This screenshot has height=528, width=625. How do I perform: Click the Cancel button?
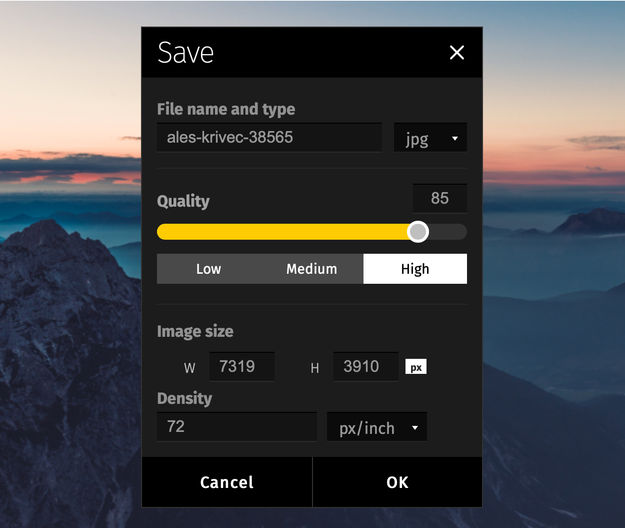(227, 482)
